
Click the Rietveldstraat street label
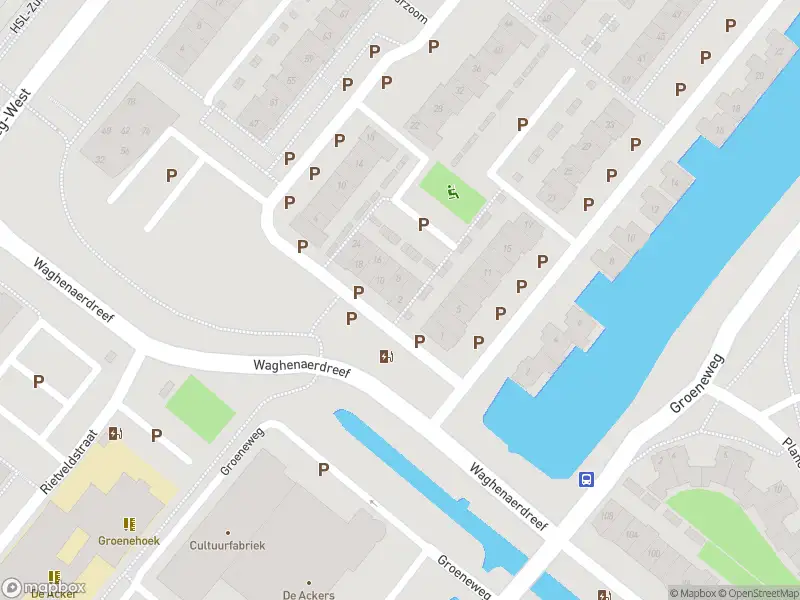tap(68, 462)
